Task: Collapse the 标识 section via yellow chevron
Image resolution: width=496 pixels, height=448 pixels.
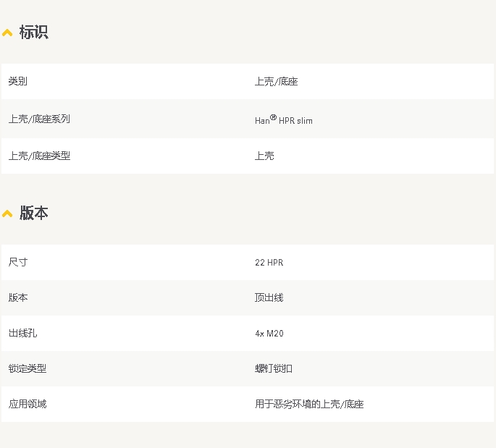Action: [7, 33]
